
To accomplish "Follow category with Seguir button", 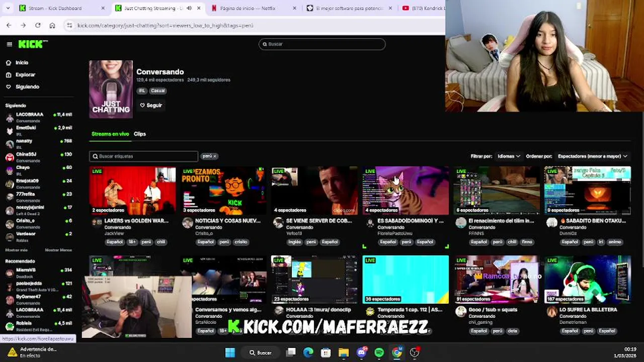I will [151, 106].
